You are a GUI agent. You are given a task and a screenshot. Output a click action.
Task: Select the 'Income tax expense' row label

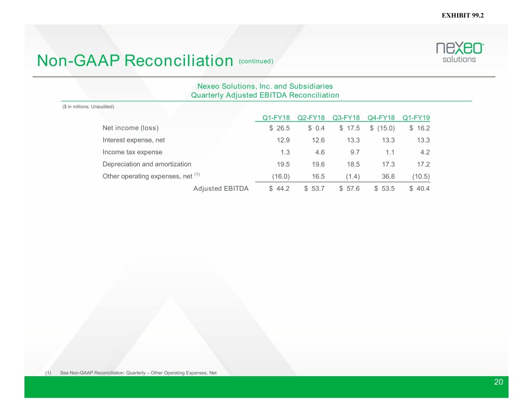click(x=132, y=152)
